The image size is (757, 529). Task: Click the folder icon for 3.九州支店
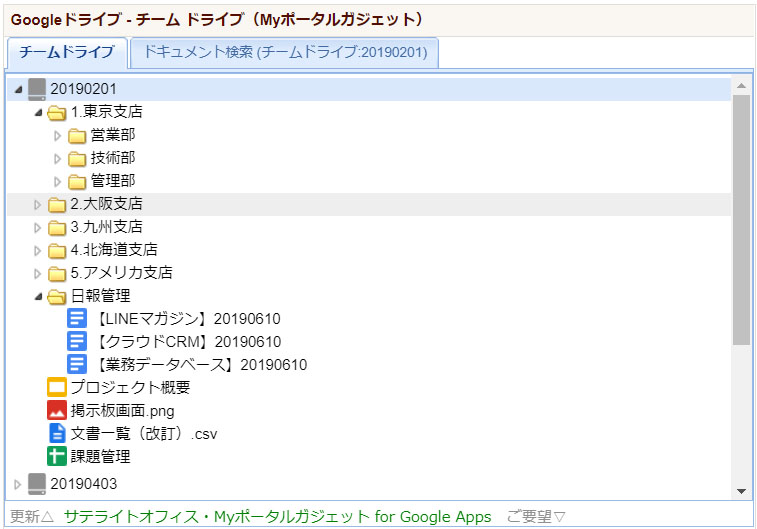(56, 227)
